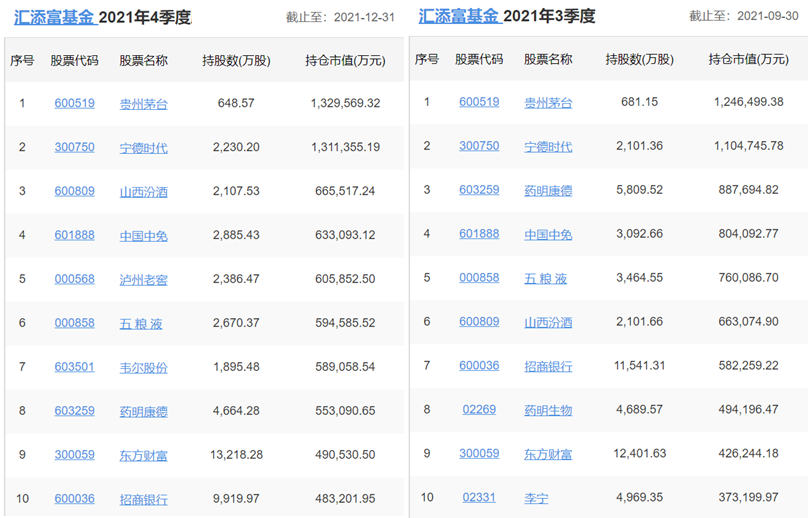808x518 pixels.
Task: Open 五 粮 液 in the 3季度 table
Action: (546, 279)
